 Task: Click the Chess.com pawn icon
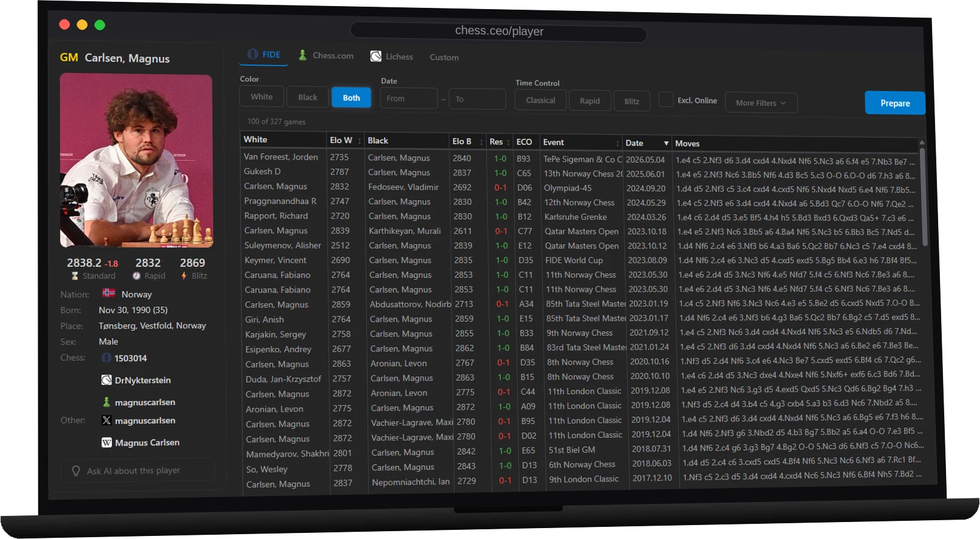tap(302, 55)
